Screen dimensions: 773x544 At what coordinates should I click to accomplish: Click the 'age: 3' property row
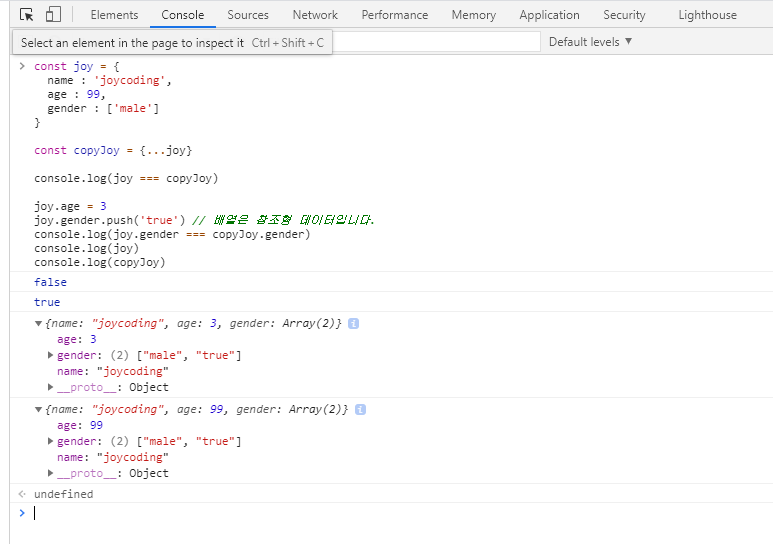point(76,339)
